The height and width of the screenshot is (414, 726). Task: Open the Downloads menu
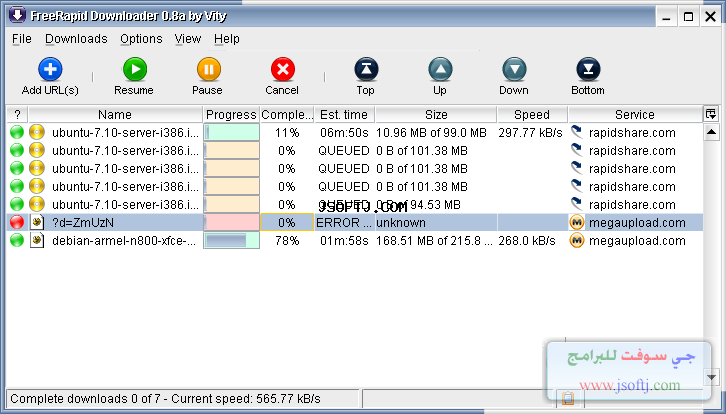click(76, 39)
